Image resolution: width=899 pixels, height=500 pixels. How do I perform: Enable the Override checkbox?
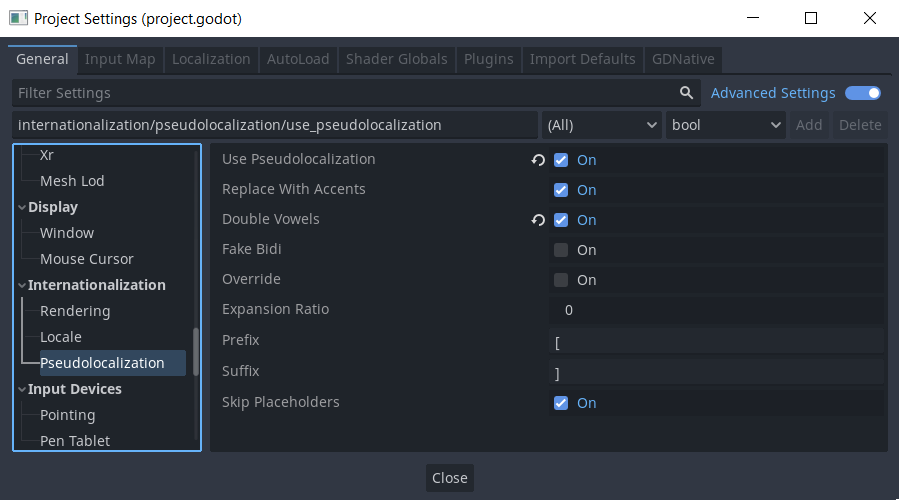pos(561,280)
